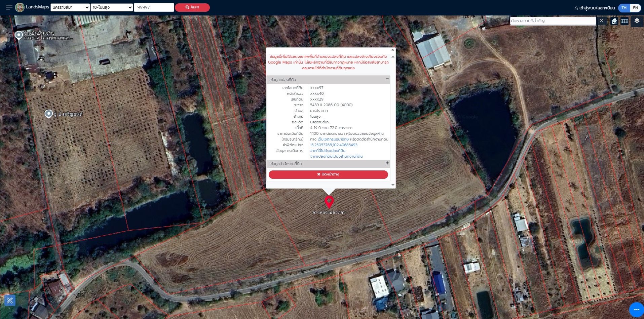
Task: Collapse the ข้อมูลแปลงที่ดิน section
Action: click(387, 79)
